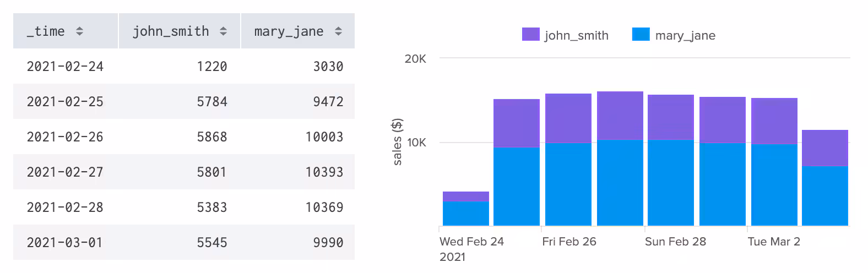The image size is (868, 273).
Task: Select the 5545 john_smith value cell
Action: pyautogui.click(x=211, y=243)
